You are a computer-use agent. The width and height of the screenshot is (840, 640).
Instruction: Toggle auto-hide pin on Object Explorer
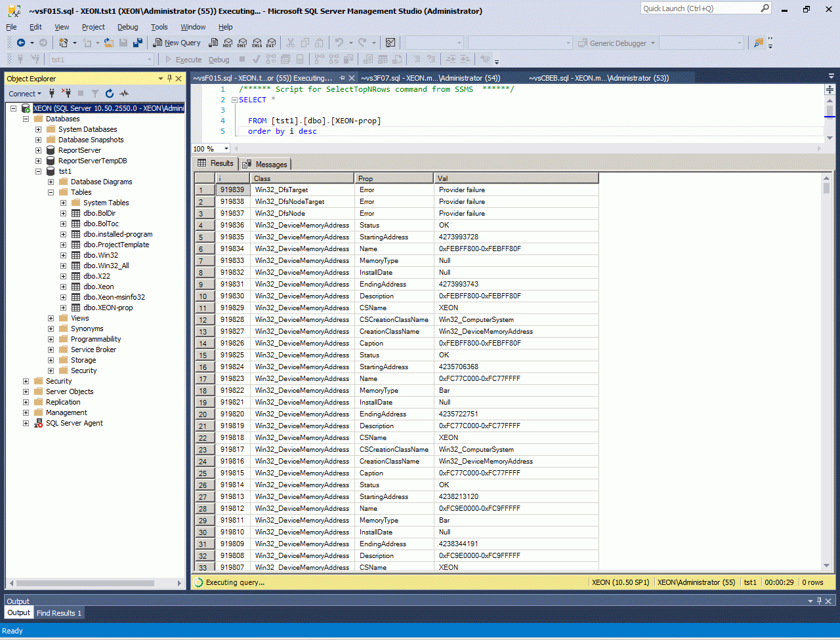click(x=169, y=79)
